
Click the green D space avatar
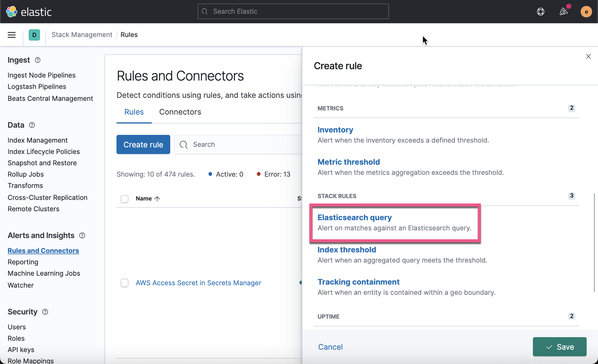pyautogui.click(x=34, y=35)
